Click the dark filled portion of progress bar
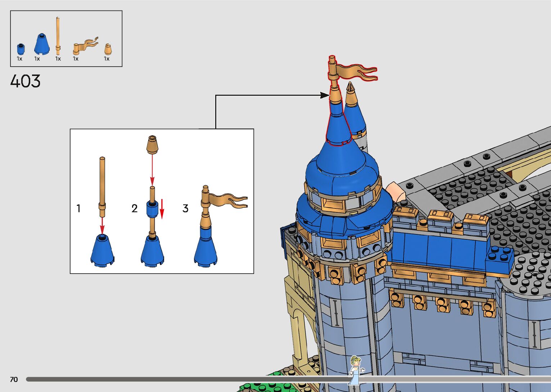The image size is (551, 392). 180,379
